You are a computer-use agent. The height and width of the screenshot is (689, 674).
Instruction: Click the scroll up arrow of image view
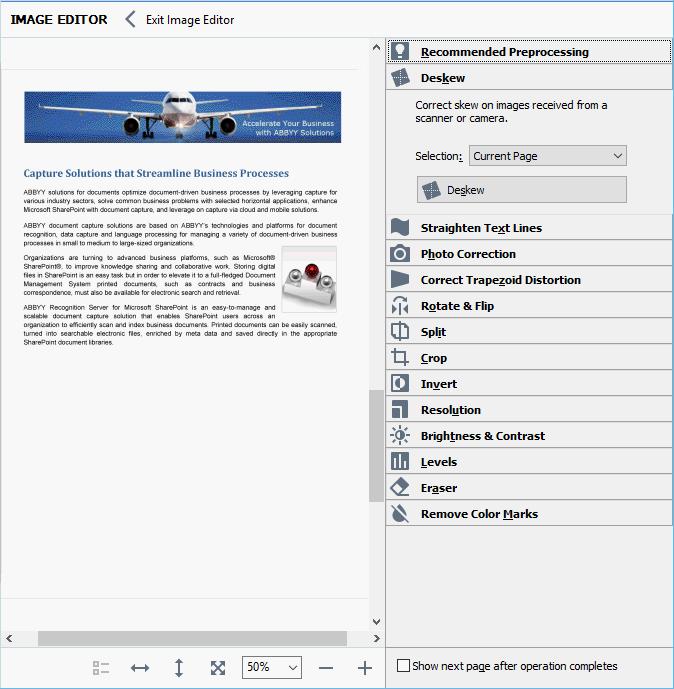(x=376, y=47)
